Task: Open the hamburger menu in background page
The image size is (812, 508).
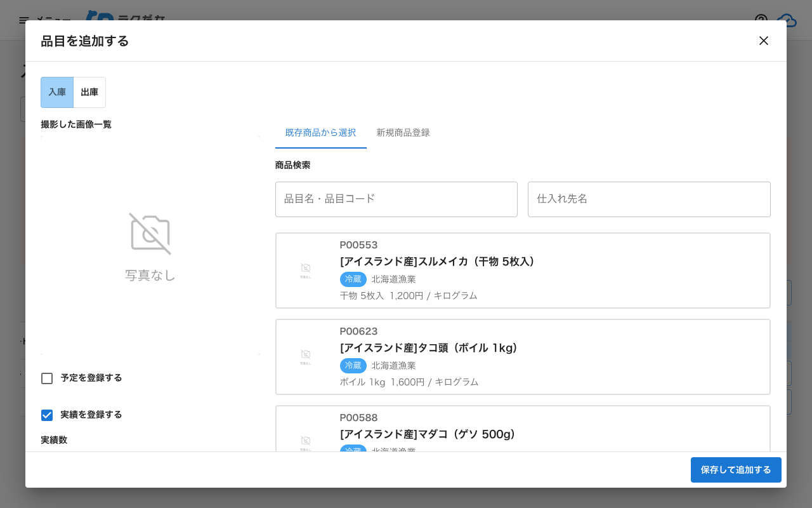Action: click(x=24, y=20)
